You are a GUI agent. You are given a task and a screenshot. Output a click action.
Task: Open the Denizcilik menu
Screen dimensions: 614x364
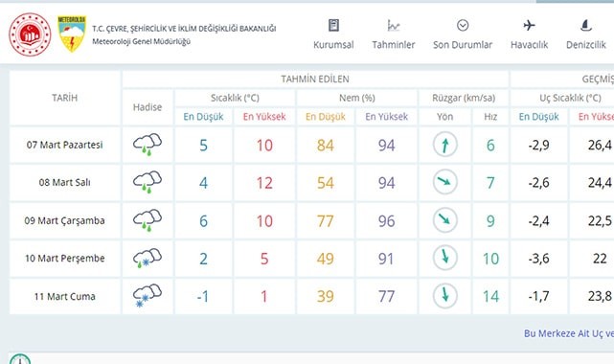pos(586,45)
